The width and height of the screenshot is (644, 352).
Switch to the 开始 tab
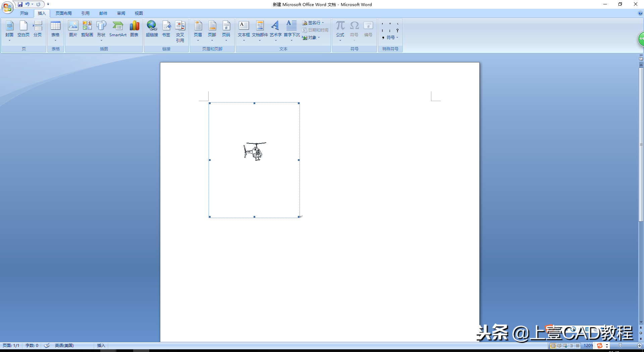pos(24,13)
